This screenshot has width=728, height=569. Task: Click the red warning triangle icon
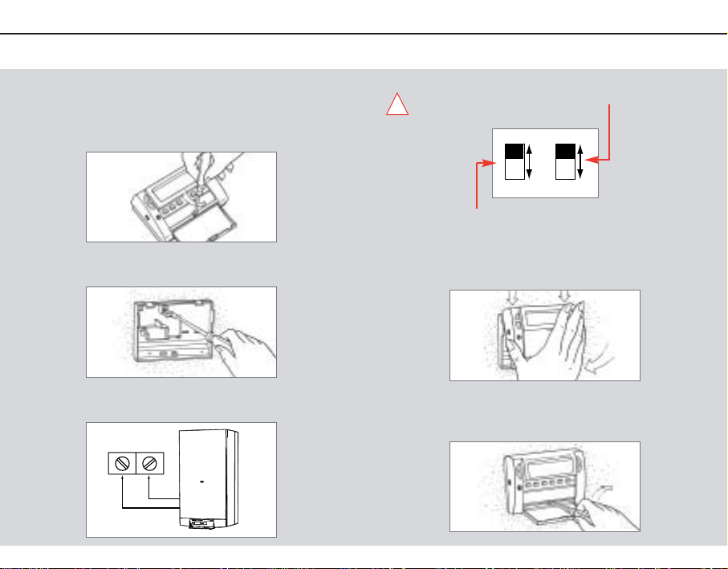397,104
